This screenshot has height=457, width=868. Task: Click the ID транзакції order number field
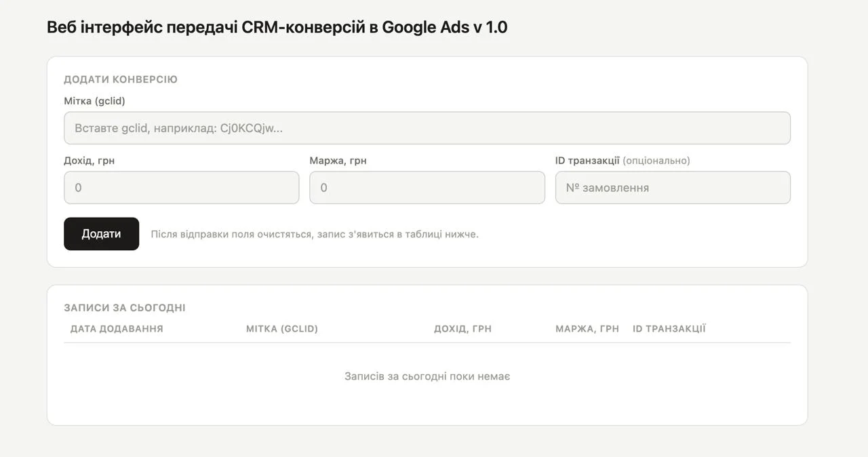(x=673, y=187)
